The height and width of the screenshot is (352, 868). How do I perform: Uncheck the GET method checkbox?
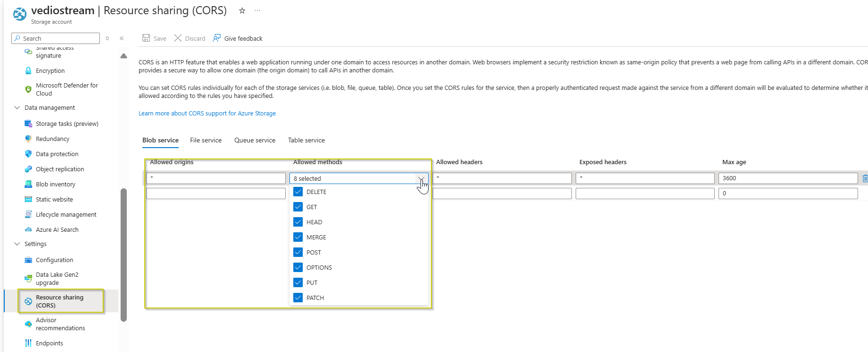tap(298, 207)
